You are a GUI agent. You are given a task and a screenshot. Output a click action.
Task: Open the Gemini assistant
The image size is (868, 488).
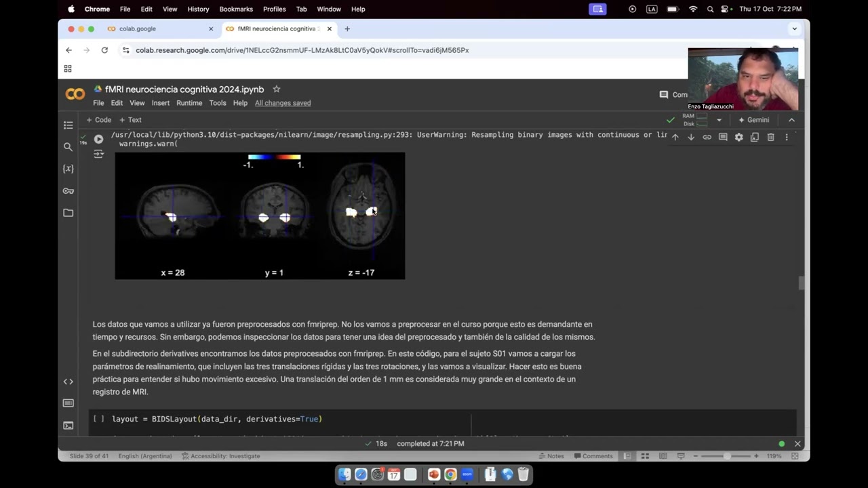754,120
